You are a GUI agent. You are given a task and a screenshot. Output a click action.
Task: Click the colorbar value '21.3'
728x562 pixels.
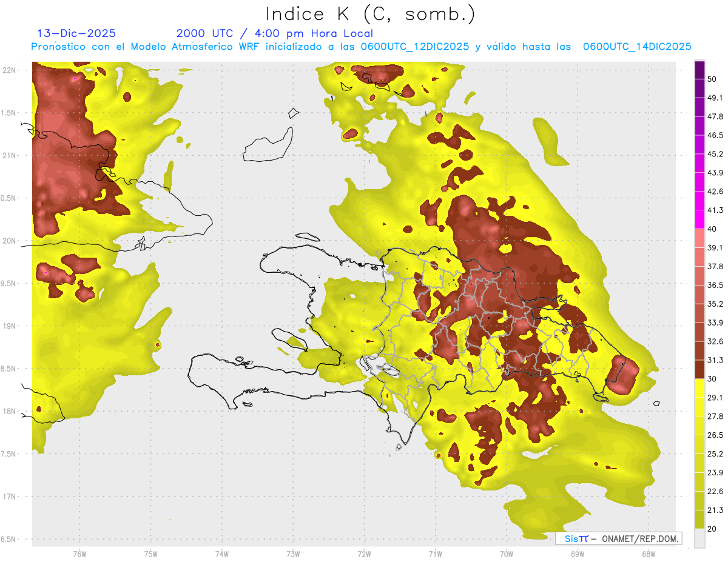(x=715, y=510)
